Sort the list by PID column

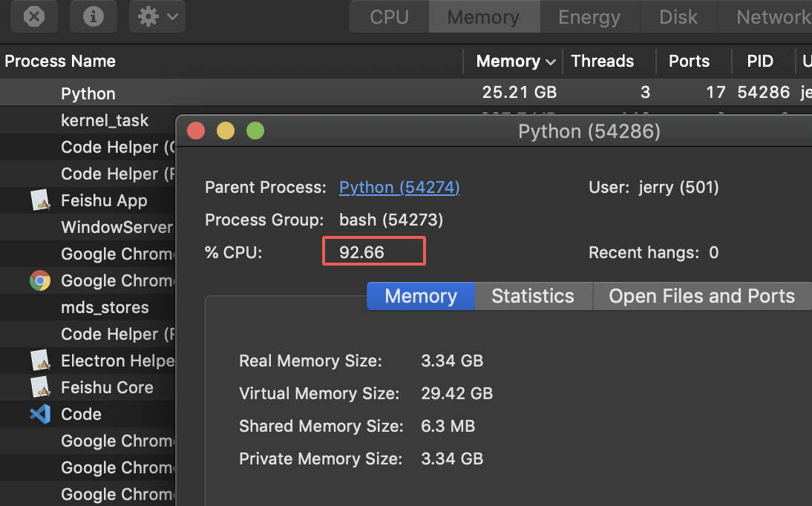(759, 61)
